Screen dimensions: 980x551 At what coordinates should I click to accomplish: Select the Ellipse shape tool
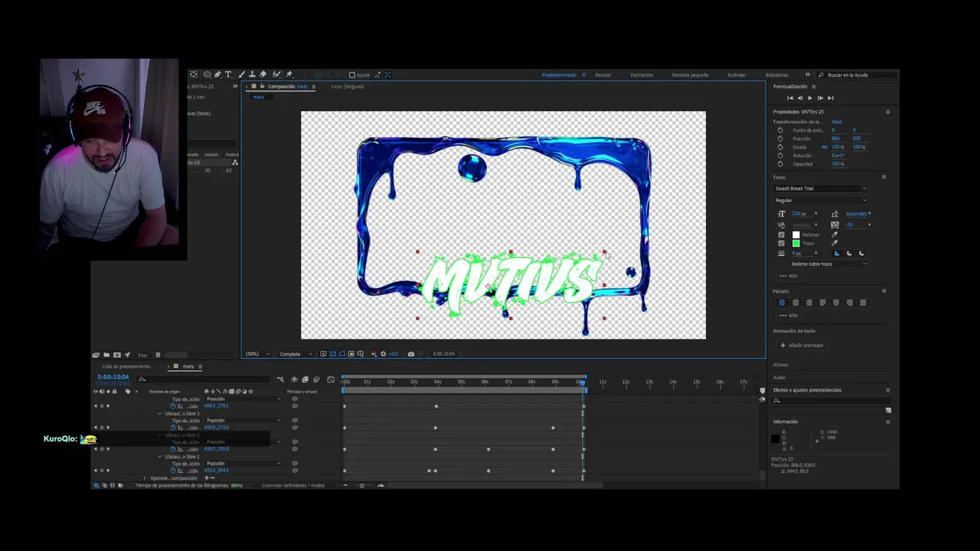pyautogui.click(x=207, y=74)
